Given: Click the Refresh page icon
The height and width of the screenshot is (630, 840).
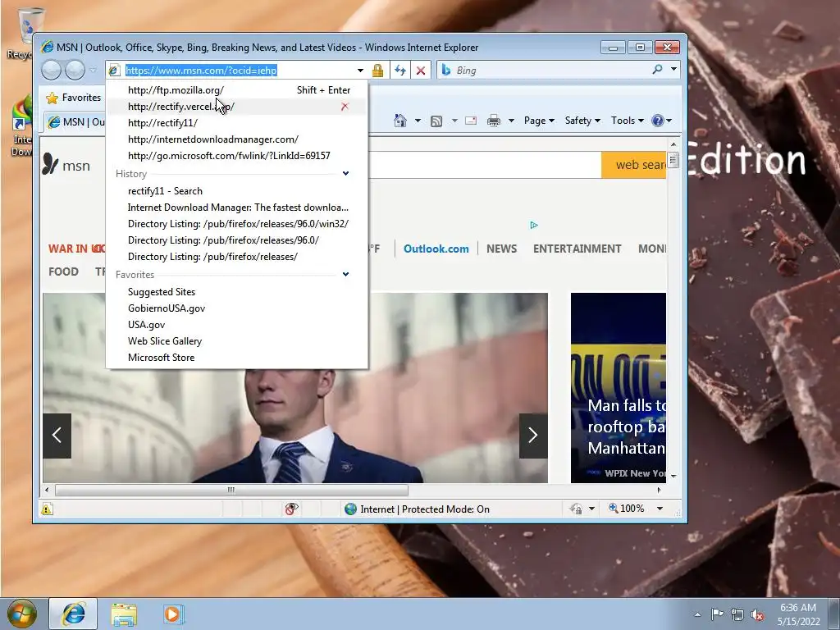Looking at the screenshot, I should tap(400, 71).
